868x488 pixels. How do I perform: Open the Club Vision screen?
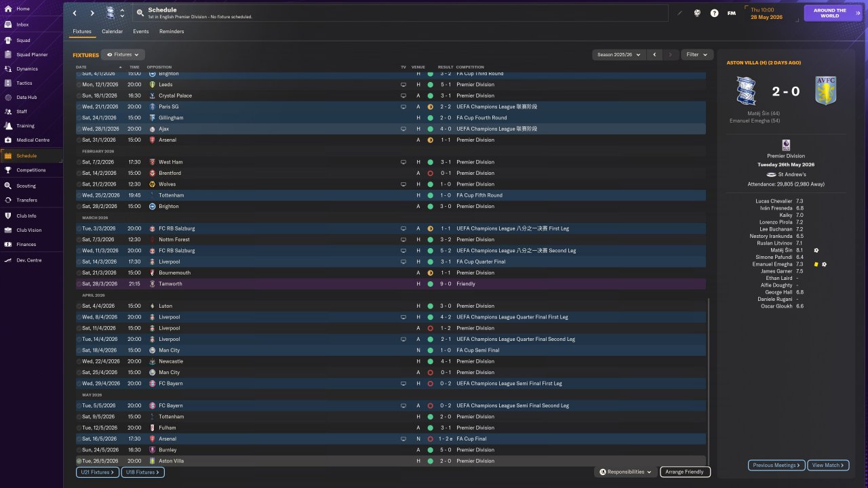click(31, 230)
